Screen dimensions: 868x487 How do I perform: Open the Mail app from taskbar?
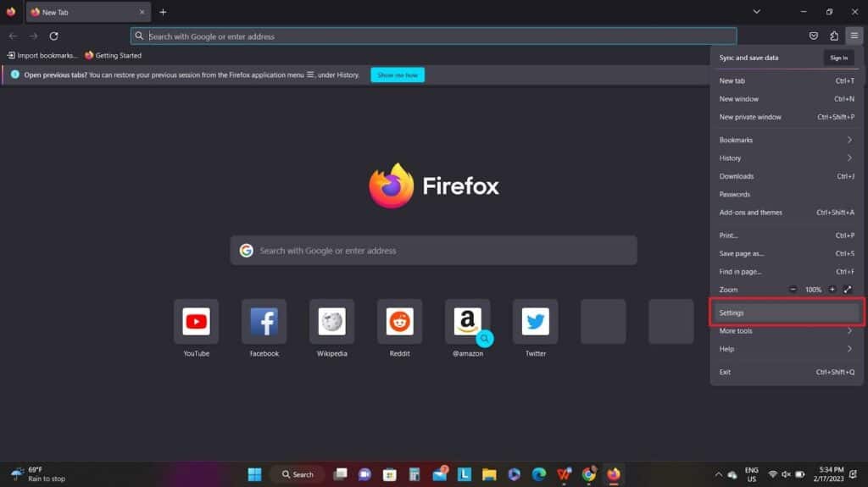coord(440,474)
